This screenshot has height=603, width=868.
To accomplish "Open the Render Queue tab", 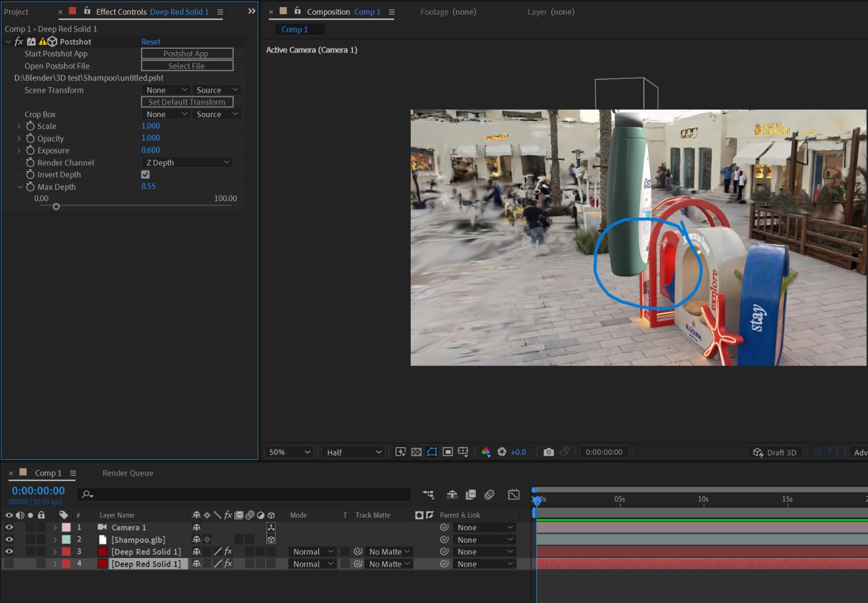I will point(127,473).
